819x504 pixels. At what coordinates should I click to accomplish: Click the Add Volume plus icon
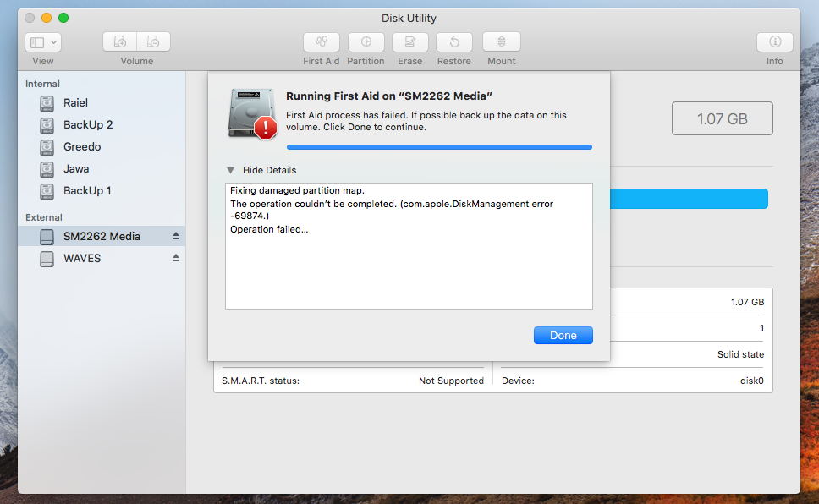(x=119, y=41)
